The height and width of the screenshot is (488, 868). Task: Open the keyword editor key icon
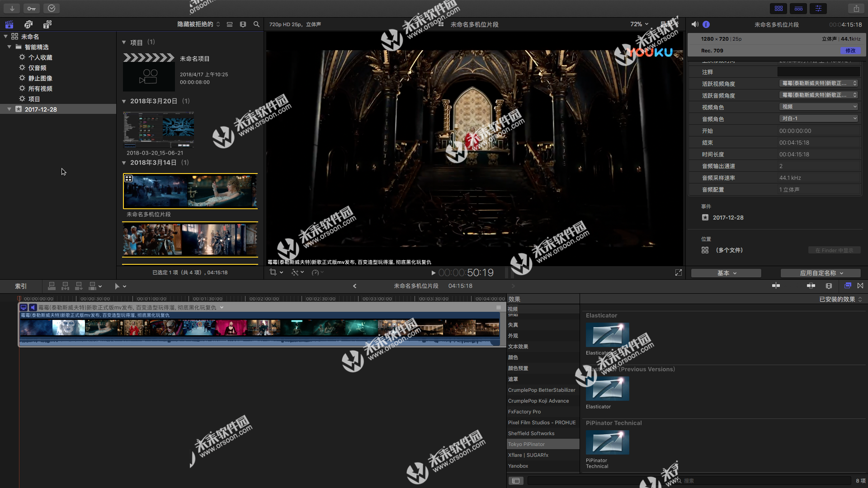point(31,9)
